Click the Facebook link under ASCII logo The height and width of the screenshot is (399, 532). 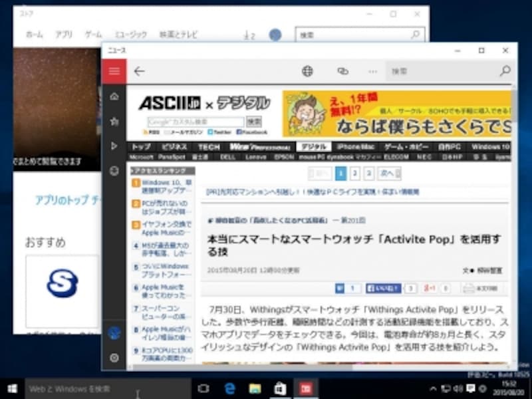pyautogui.click(x=252, y=132)
